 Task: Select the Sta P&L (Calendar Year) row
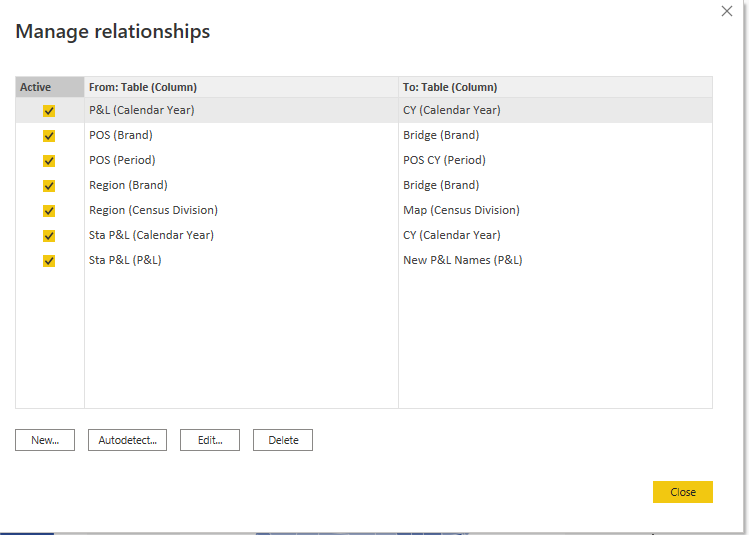tap(364, 235)
